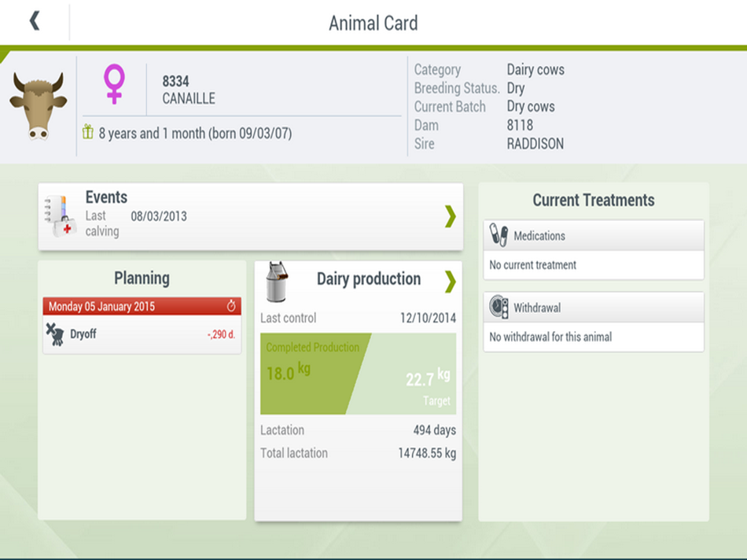Screen dimensions: 747x560
Task: Click the Last calving label
Action: click(102, 223)
